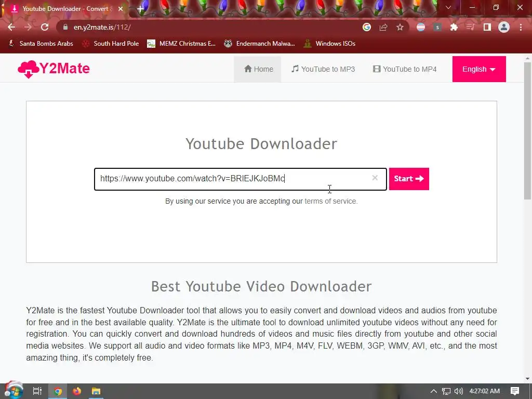
Task: Open the browser side panel icon
Action: [x=487, y=27]
